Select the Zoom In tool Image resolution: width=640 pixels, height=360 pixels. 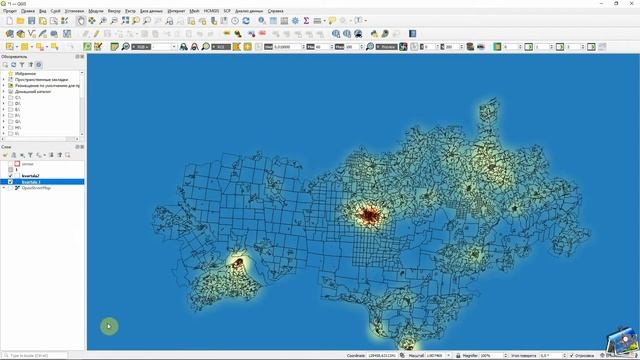tap(103, 20)
